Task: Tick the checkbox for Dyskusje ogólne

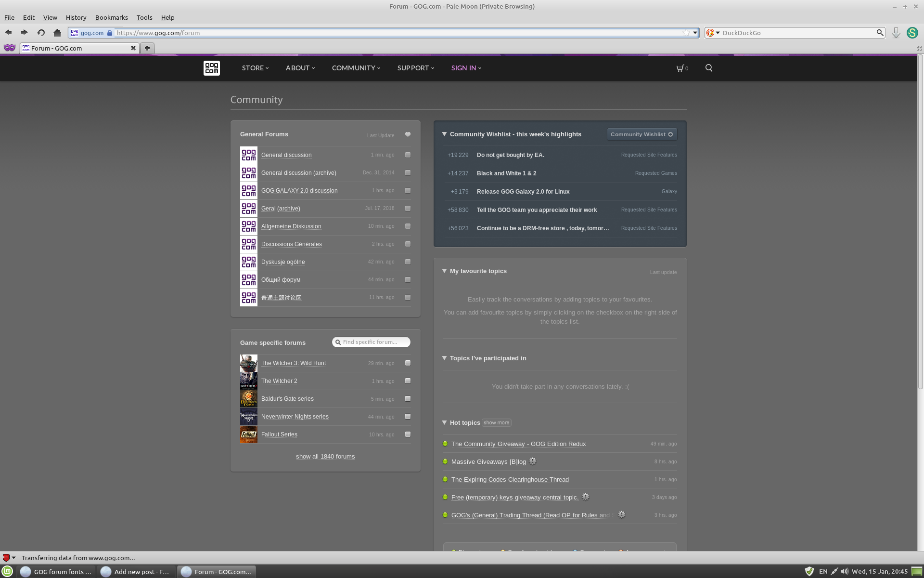Action: coord(408,262)
